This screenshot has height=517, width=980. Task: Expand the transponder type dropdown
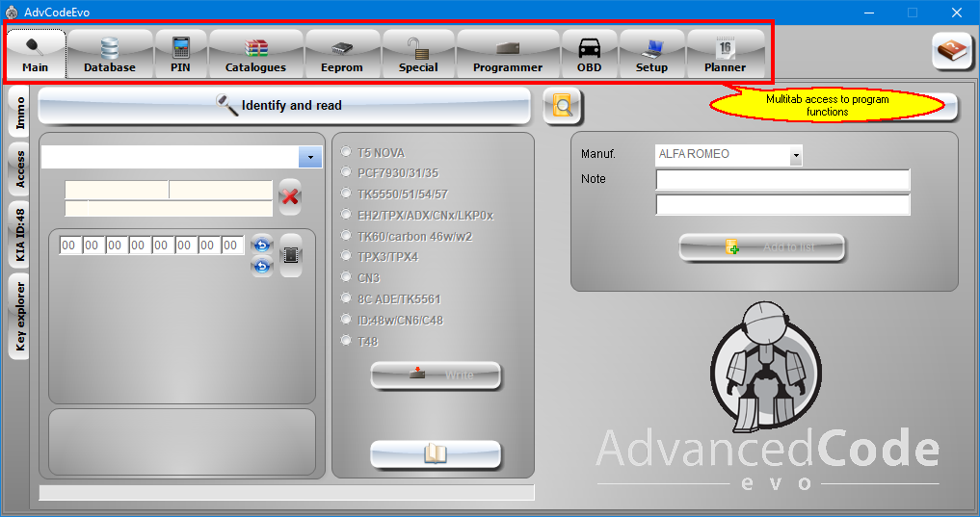(x=310, y=157)
